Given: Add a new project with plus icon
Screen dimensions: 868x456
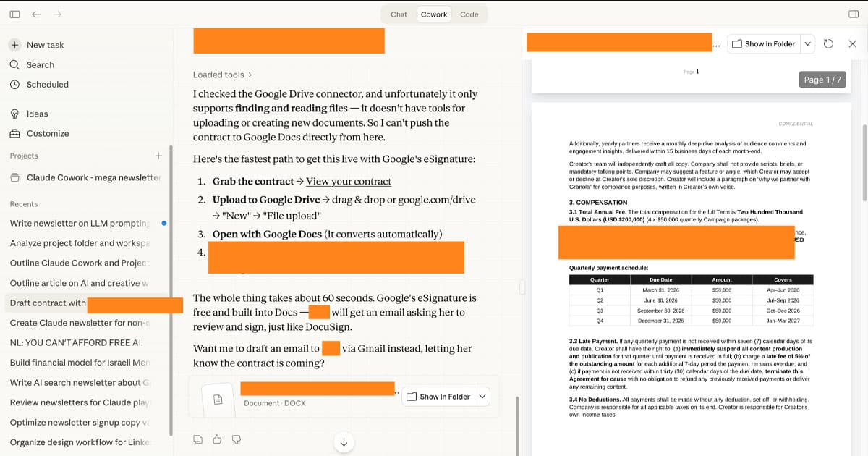Looking at the screenshot, I should [x=158, y=156].
